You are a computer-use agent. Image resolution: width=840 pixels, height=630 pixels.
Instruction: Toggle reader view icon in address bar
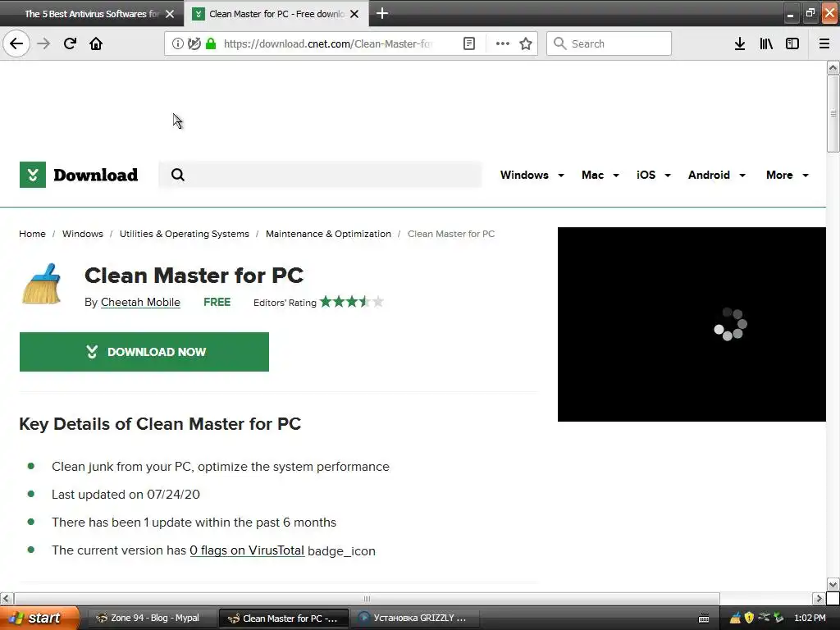[468, 43]
